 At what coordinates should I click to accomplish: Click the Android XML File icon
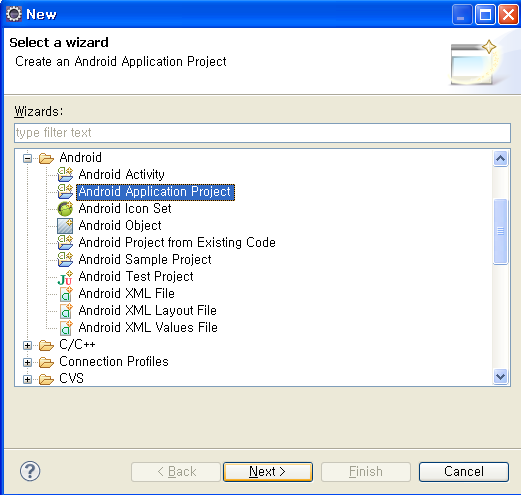(x=66, y=294)
